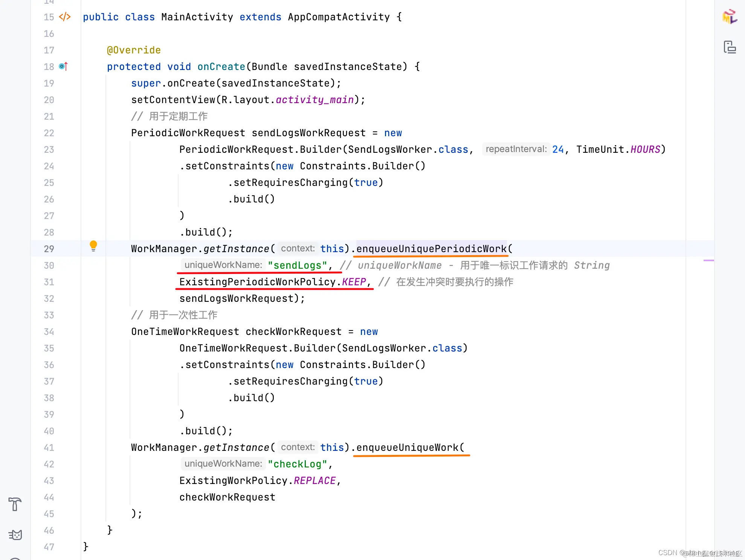Click the context hint on line 29
Image resolution: width=745 pixels, height=560 pixels.
298,248
